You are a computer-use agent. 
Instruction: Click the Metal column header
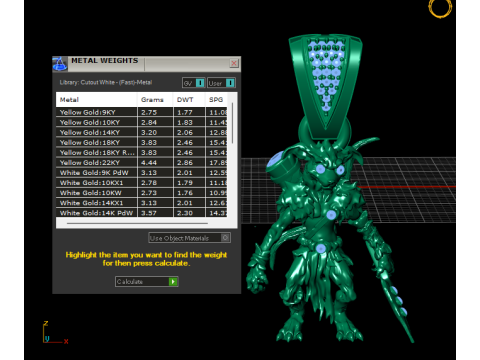[96, 99]
